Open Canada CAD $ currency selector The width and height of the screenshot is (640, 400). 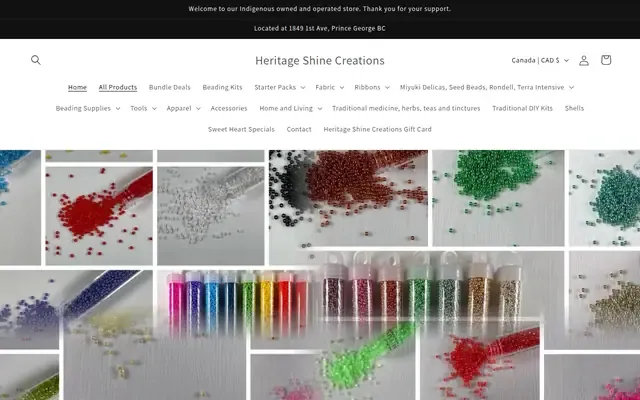coord(540,60)
